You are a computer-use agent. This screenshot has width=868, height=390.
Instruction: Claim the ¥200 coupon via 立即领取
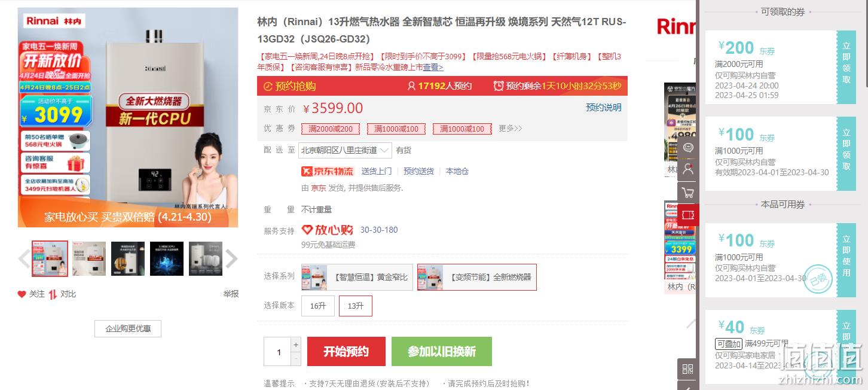point(846,67)
